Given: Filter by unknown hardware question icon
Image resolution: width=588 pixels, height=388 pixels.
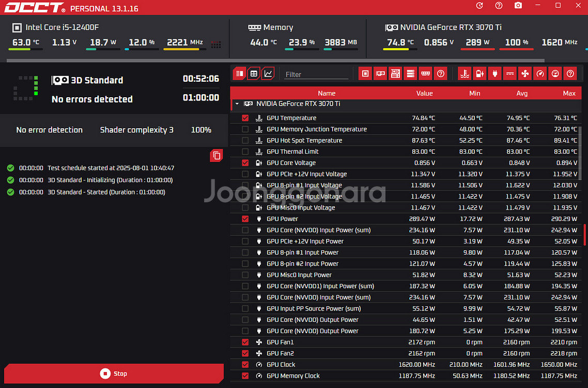Looking at the screenshot, I should (441, 73).
